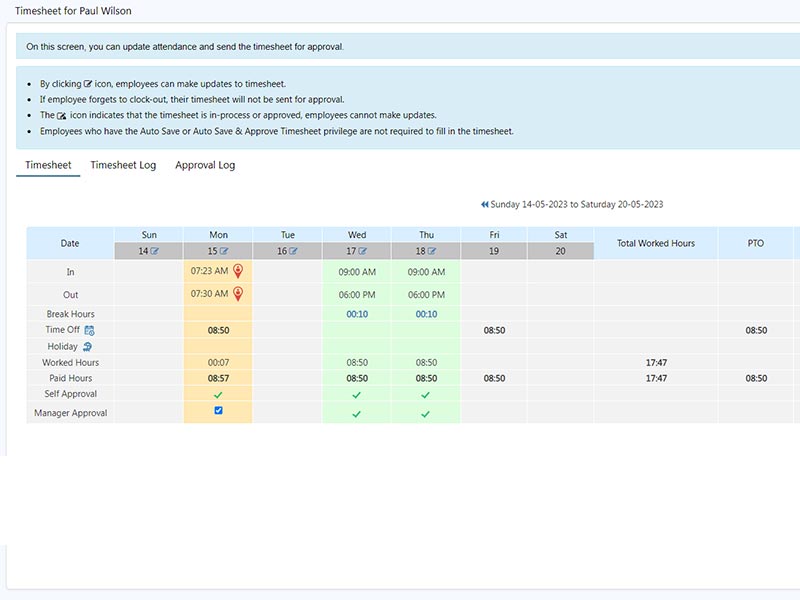Click the 00:10 break hours link for Thursday
800x600 pixels.
coord(426,314)
